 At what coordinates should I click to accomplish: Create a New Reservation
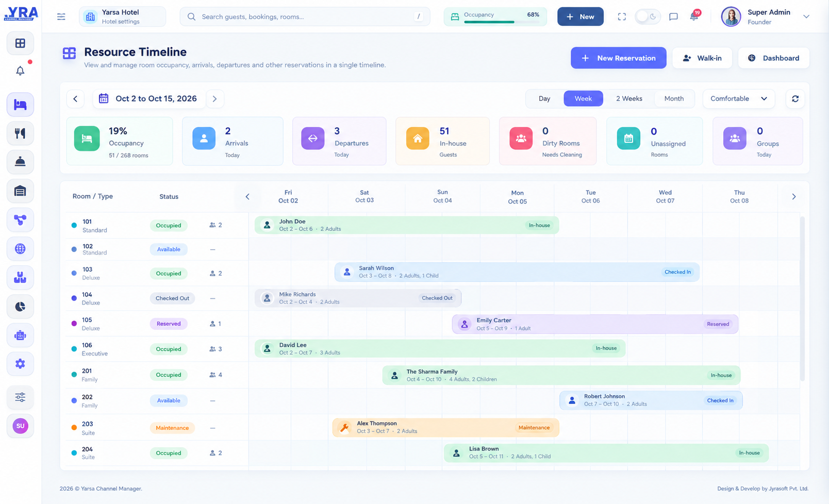pyautogui.click(x=618, y=58)
